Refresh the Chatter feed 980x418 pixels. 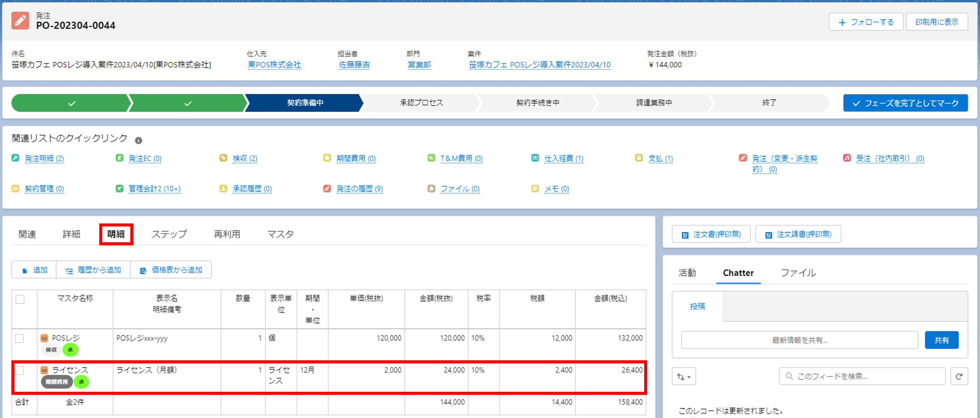pos(959,376)
